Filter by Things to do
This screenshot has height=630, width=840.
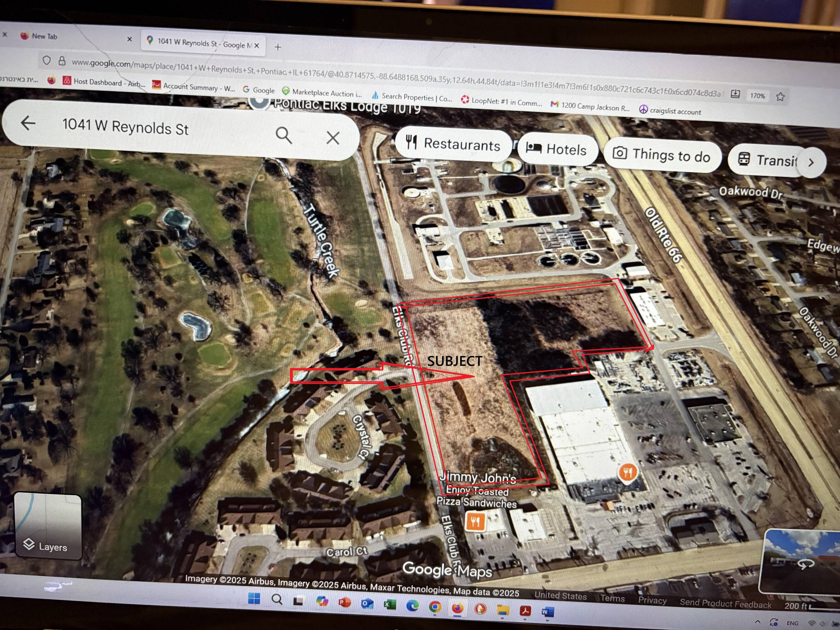click(662, 155)
